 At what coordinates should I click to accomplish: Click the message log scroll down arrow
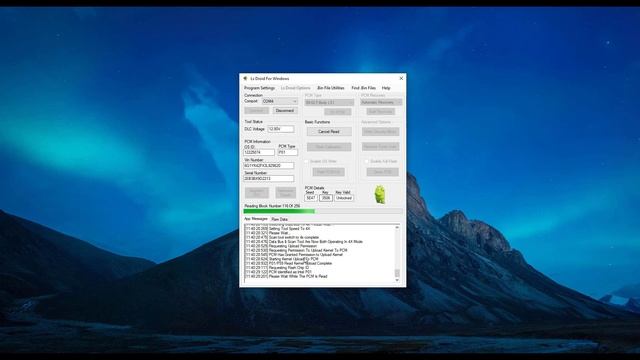pyautogui.click(x=397, y=280)
